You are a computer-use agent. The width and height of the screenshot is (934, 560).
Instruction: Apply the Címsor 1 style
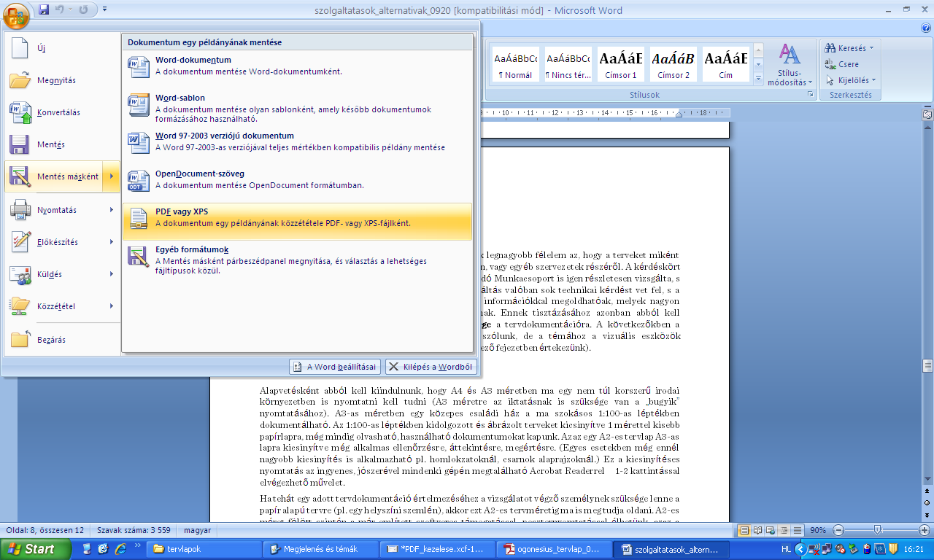coord(621,64)
